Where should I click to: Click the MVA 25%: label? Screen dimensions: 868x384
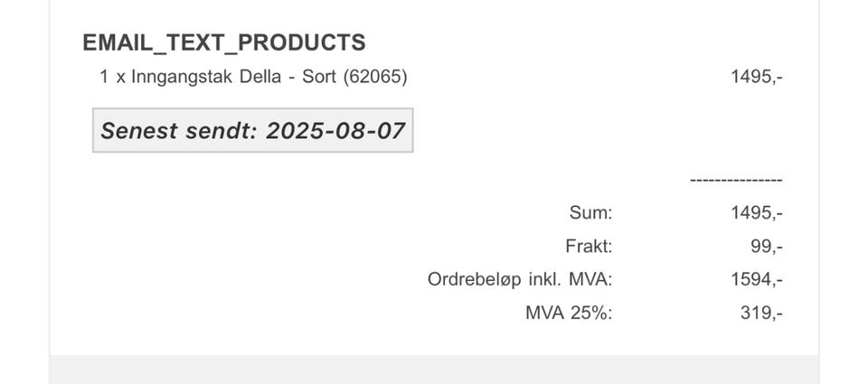coord(568,313)
